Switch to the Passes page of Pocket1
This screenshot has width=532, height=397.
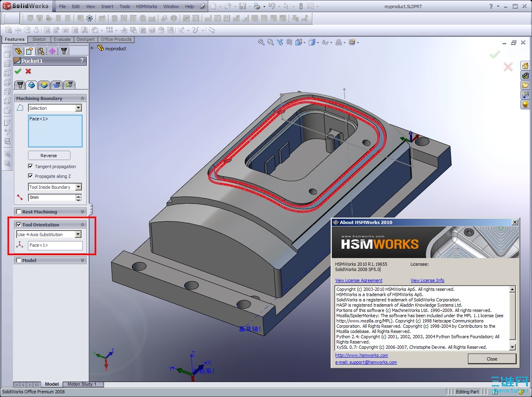(x=57, y=85)
